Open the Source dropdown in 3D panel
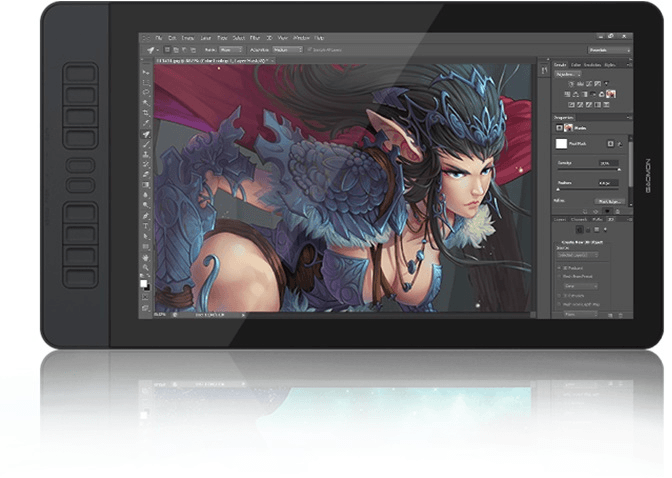This screenshot has width=672, height=478. [x=577, y=255]
